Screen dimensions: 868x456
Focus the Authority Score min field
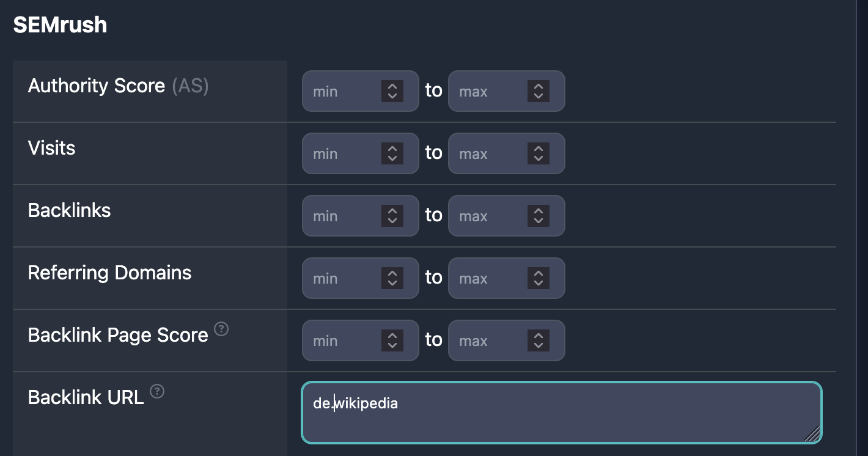(x=361, y=92)
